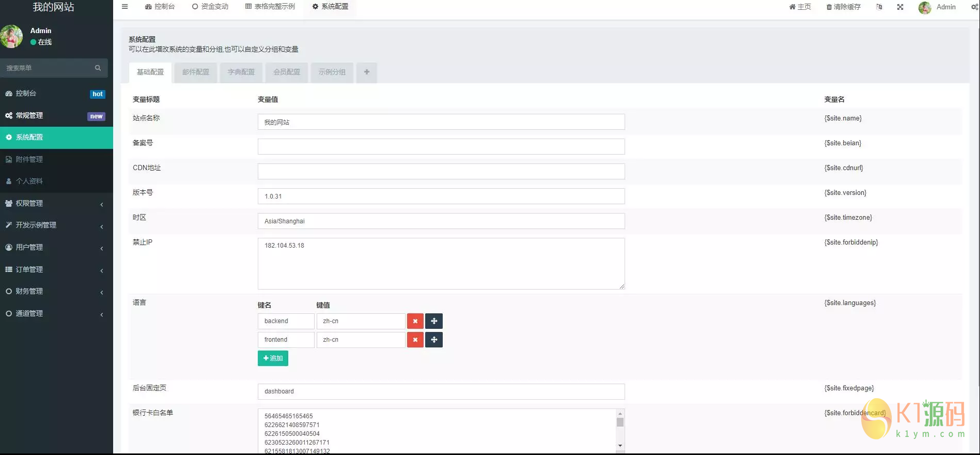Click the 站点名称 input field

(441, 122)
